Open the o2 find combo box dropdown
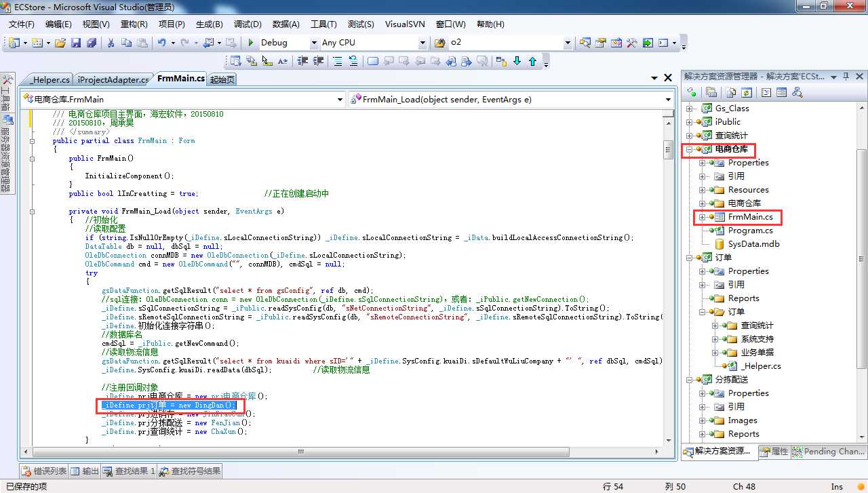The height and width of the screenshot is (493, 868). point(568,43)
